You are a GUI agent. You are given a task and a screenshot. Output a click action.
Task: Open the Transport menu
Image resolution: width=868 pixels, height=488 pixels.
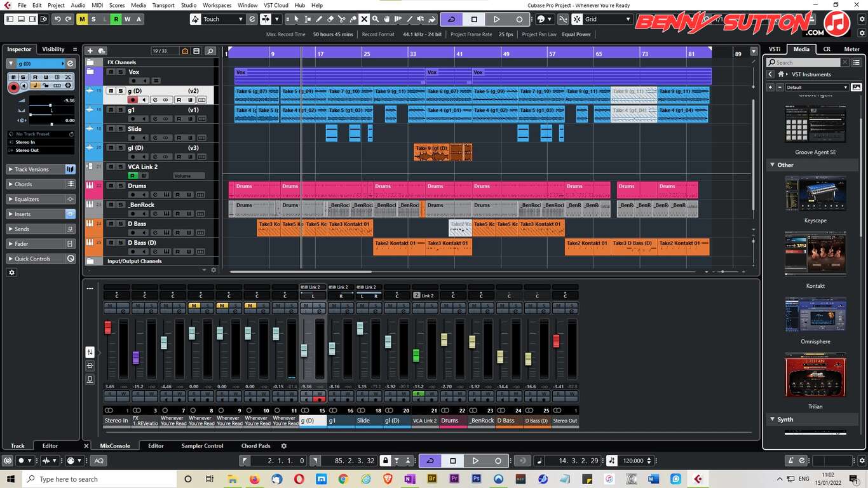163,5
